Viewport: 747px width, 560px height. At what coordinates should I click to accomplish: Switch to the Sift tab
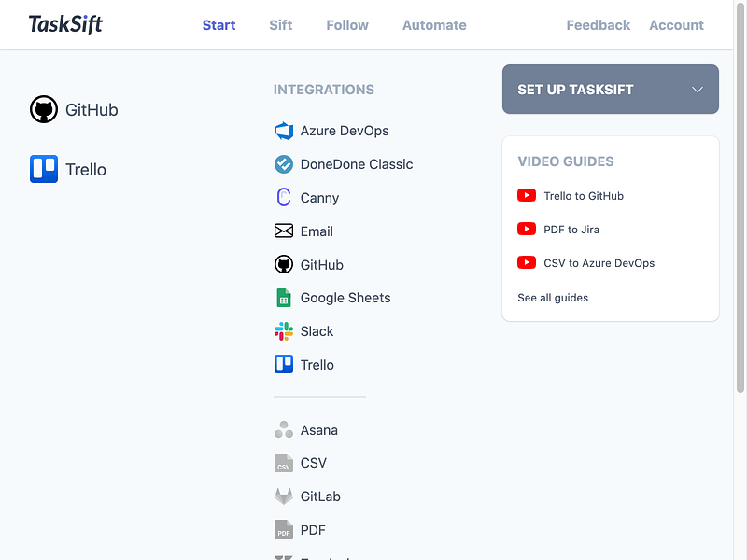pos(281,25)
